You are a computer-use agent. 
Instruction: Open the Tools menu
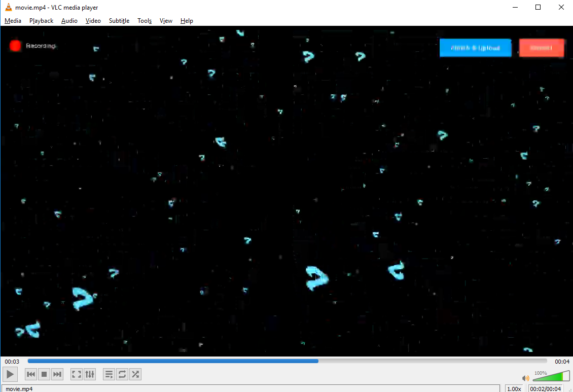[x=144, y=21]
